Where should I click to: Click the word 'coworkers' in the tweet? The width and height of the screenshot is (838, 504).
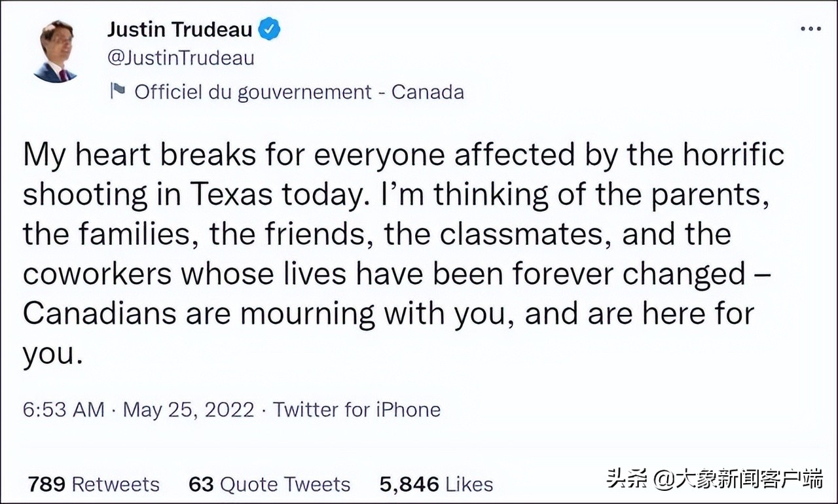(97, 274)
